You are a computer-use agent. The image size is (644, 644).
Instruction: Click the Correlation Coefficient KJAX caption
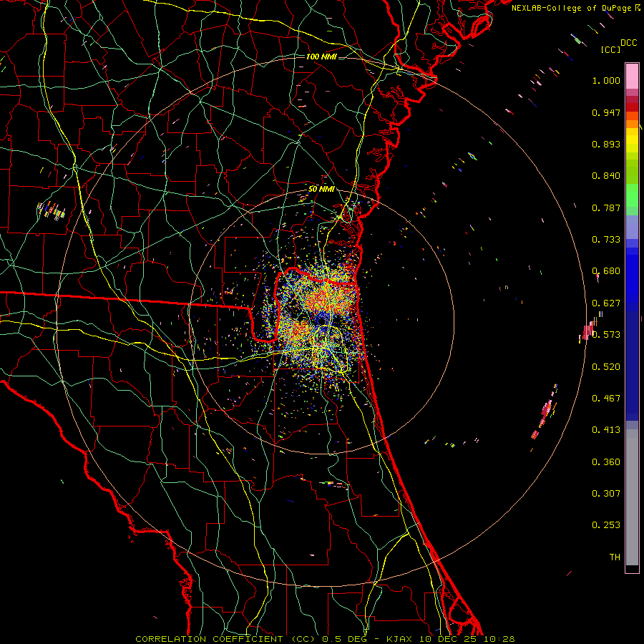click(x=325, y=639)
